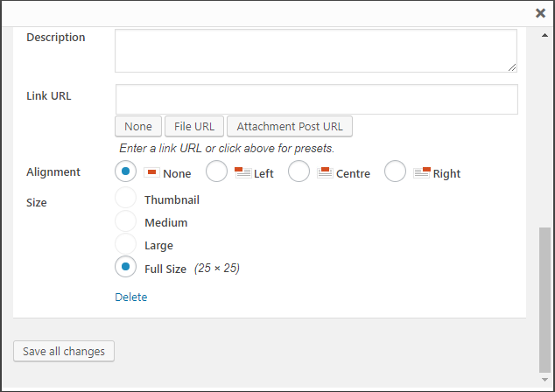Click the scrollbar down arrow

pyautogui.click(x=544, y=380)
